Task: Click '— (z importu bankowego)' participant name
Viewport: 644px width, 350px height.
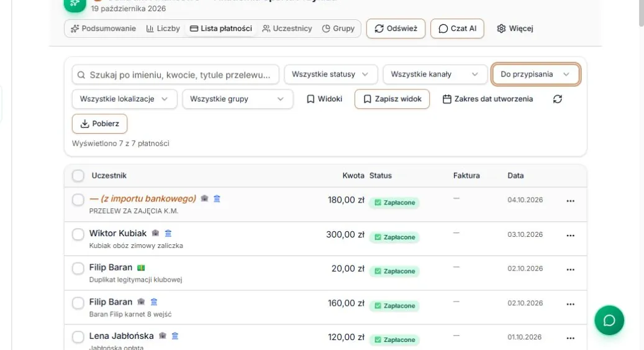Action: 142,199
